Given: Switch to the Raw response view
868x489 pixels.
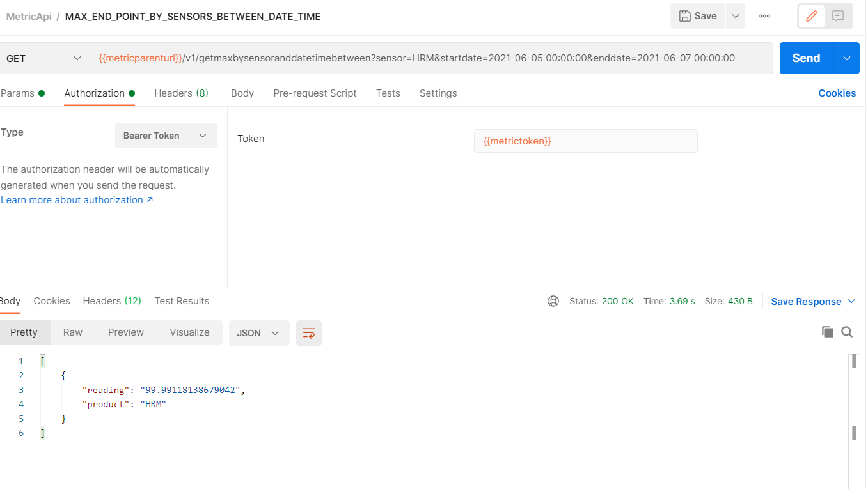Looking at the screenshot, I should [x=72, y=332].
